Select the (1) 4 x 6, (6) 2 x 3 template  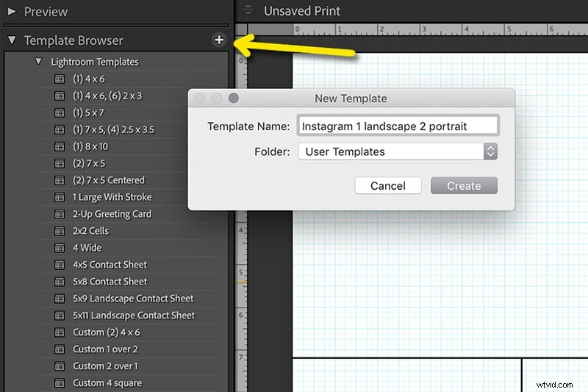pyautogui.click(x=107, y=96)
